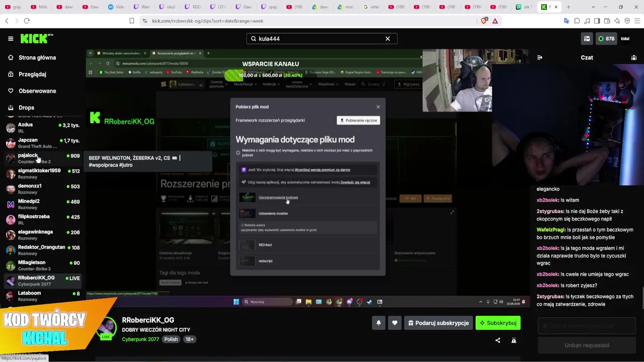644x362 pixels.
Task: Open the browser main hamburger menu
Action: [x=637, y=21]
